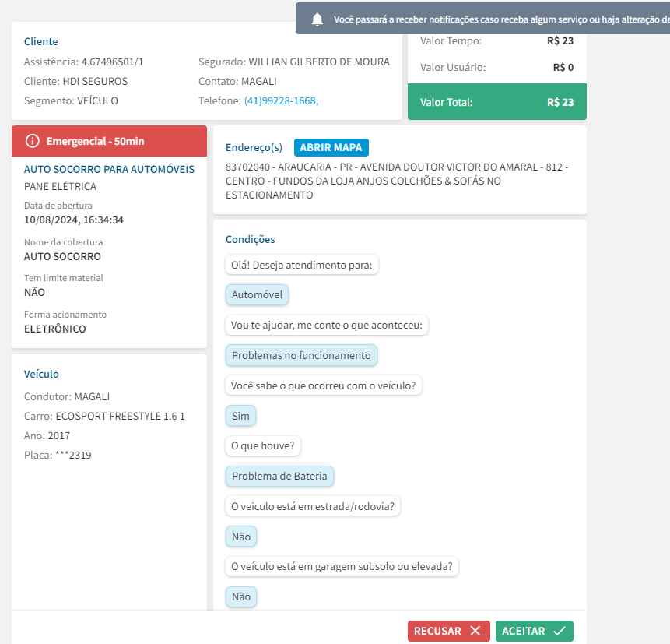The image size is (670, 644).
Task: Click Não under the garagem subsolo question
Action: click(x=241, y=596)
